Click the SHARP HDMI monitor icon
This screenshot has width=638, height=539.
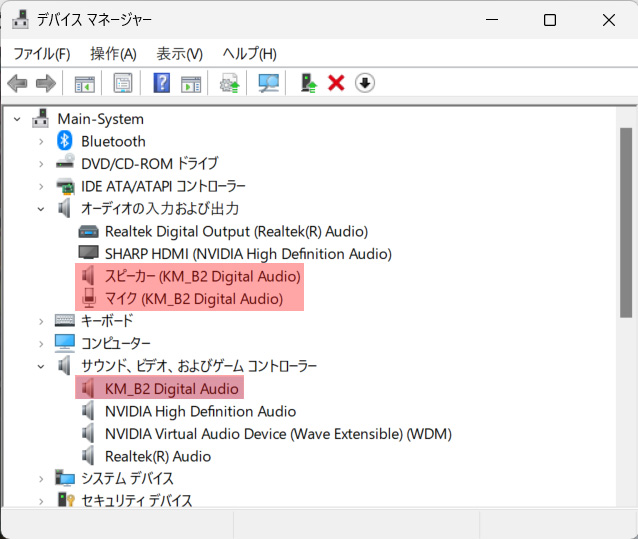[x=88, y=253]
